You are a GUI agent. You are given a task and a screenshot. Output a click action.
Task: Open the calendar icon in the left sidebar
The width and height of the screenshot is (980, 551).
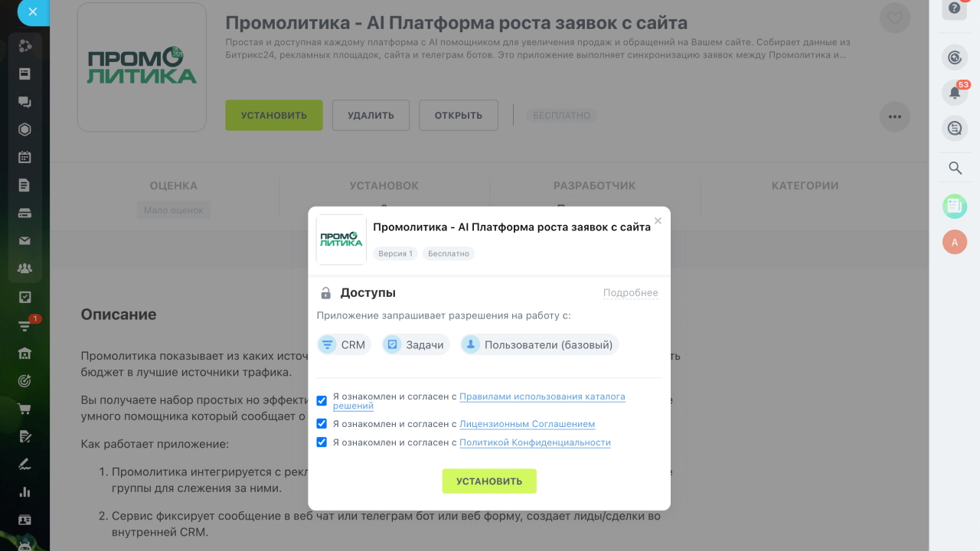tap(24, 158)
